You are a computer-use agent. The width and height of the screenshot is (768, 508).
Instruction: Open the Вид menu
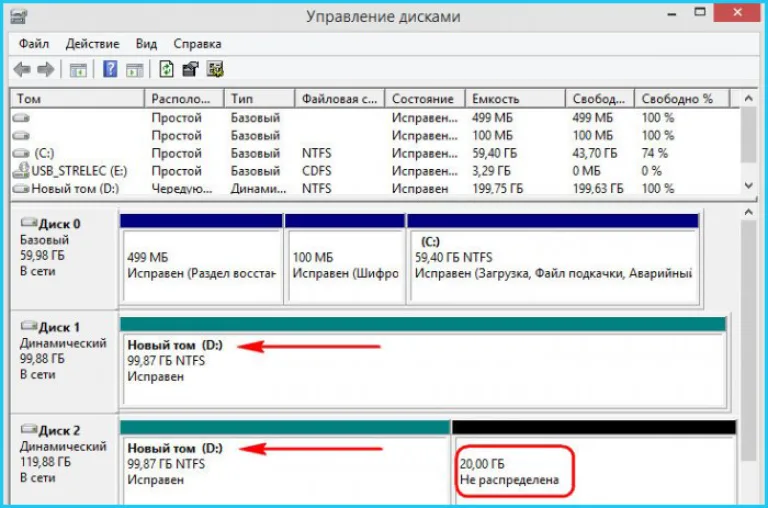pos(146,44)
